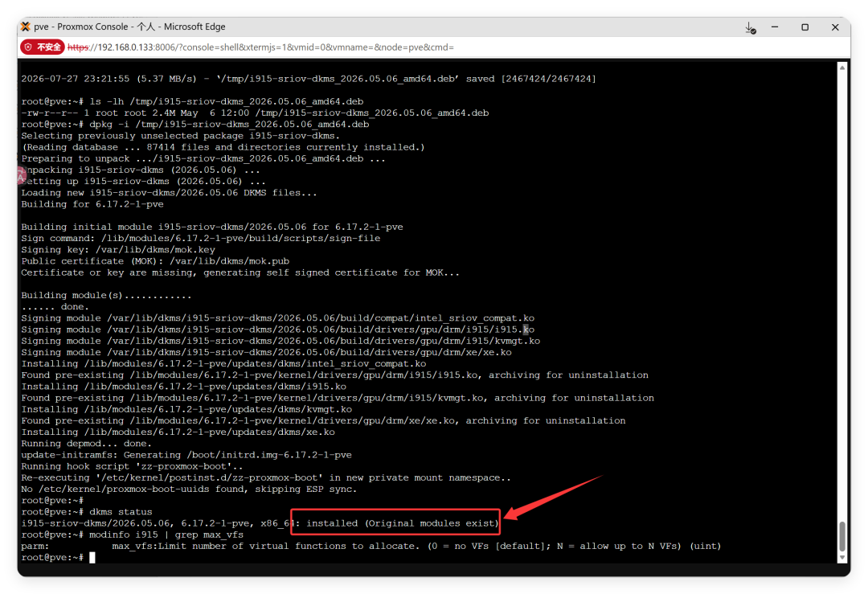The image size is (868, 594).
Task: Click the terminal cursor at last prompt
Action: click(x=92, y=558)
